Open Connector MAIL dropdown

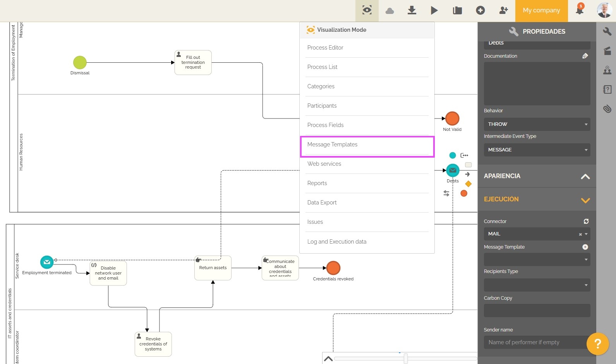537,234
